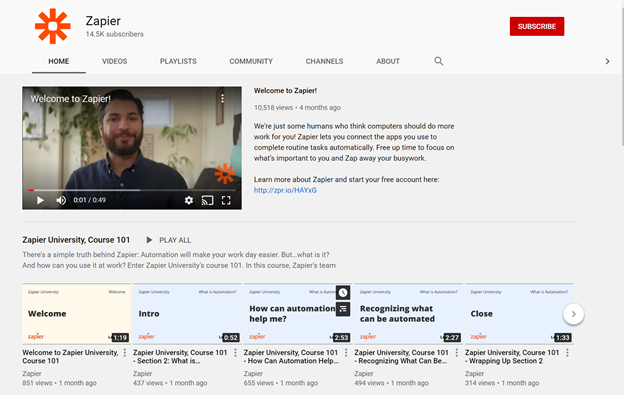Screen dimensions: 624x395
Task: Open three-dot menu on featured video player
Action: [222, 98]
